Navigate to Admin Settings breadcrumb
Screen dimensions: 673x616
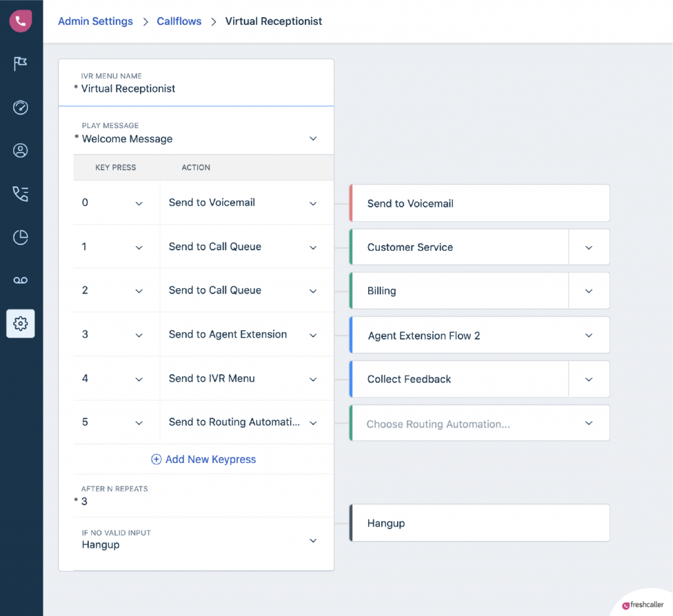pyautogui.click(x=95, y=21)
